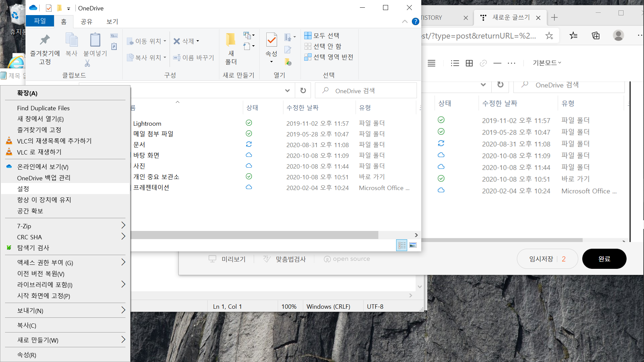Screen dimensions: 644x362
Task: Switch to details list view mode
Action: (x=401, y=245)
